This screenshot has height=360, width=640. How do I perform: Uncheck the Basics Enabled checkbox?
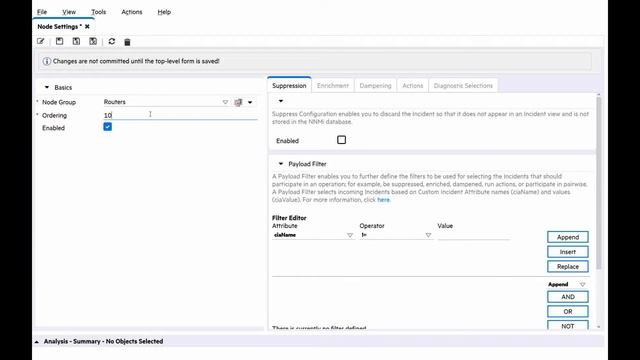(107, 127)
